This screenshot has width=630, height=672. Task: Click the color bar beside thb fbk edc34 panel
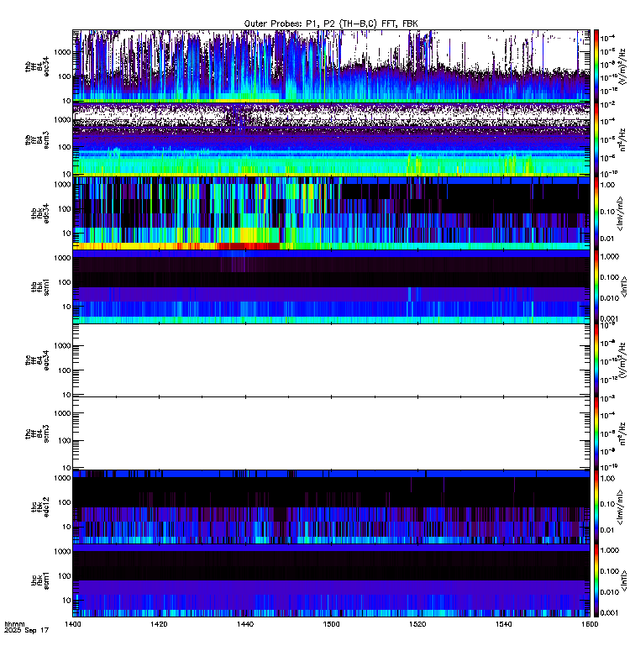tap(596, 213)
